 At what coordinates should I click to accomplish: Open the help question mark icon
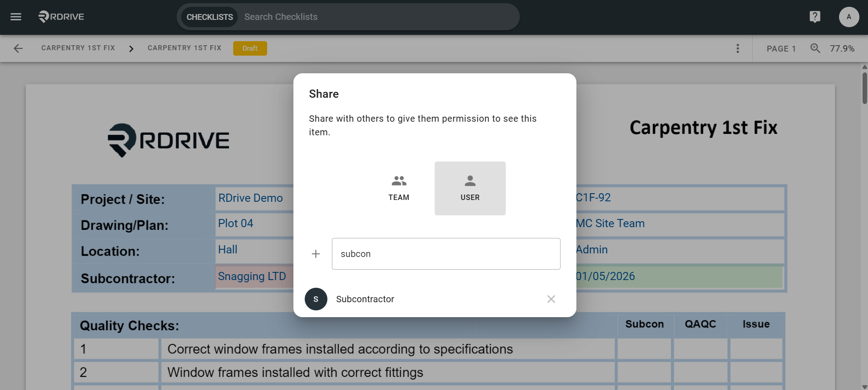[815, 17]
